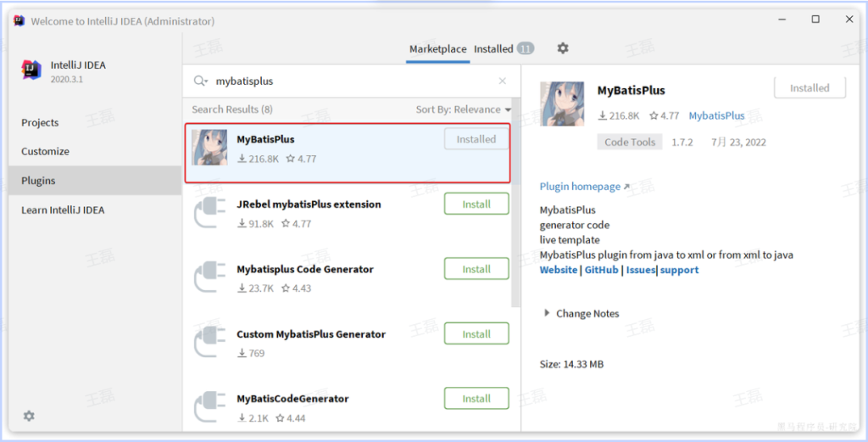Open the bottom-left options gear icon

[x=29, y=416]
